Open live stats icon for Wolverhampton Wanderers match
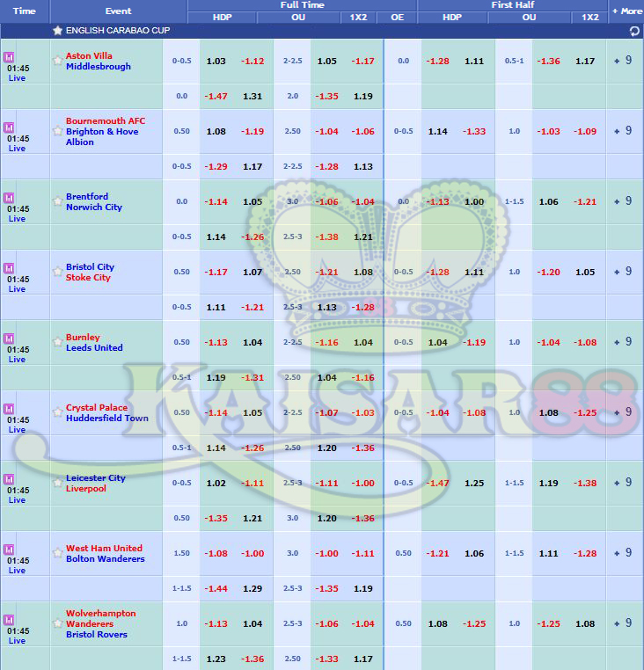 click(9, 620)
